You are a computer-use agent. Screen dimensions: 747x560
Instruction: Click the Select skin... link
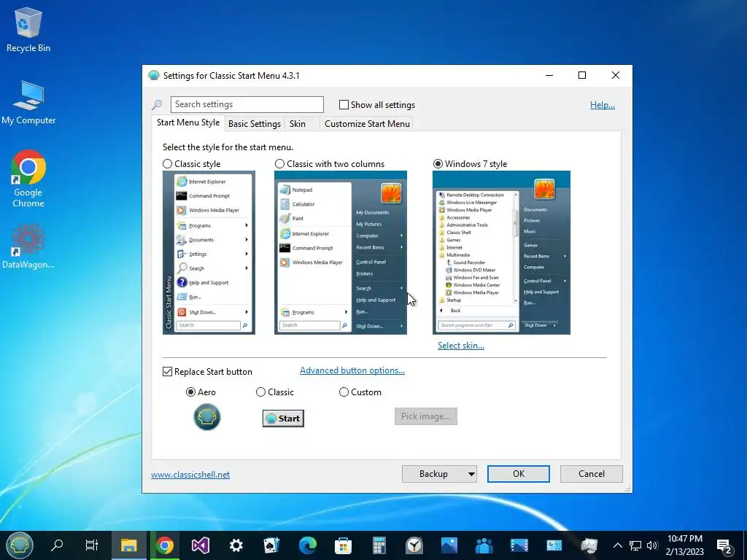[461, 346]
